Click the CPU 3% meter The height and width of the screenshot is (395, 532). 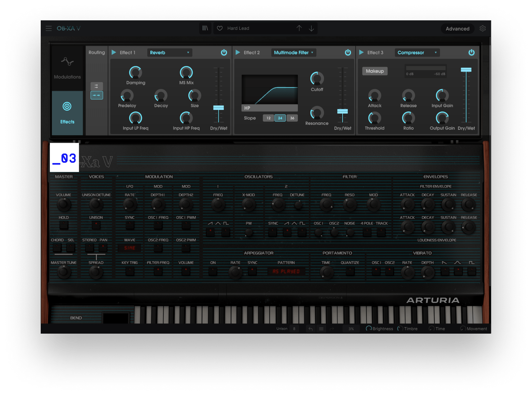pyautogui.click(x=351, y=329)
